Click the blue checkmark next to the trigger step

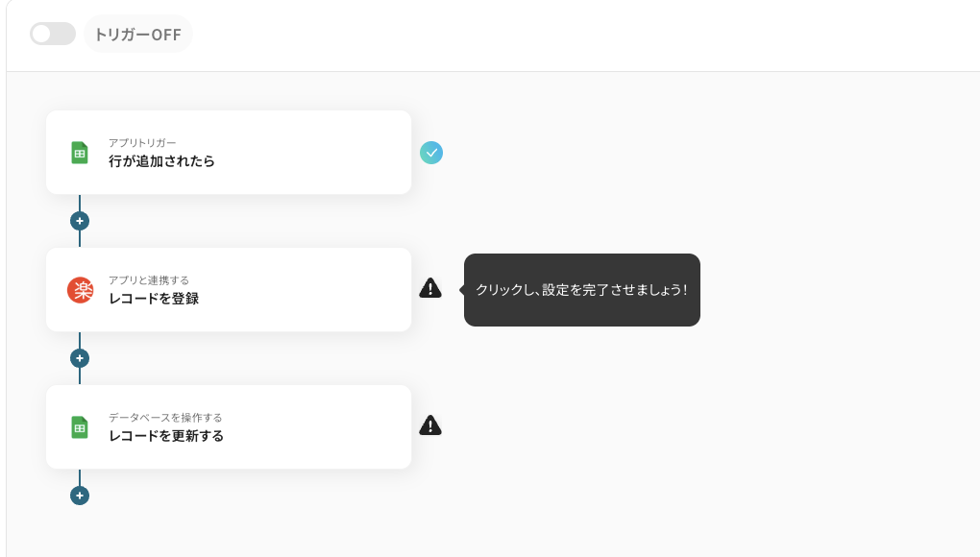point(431,152)
